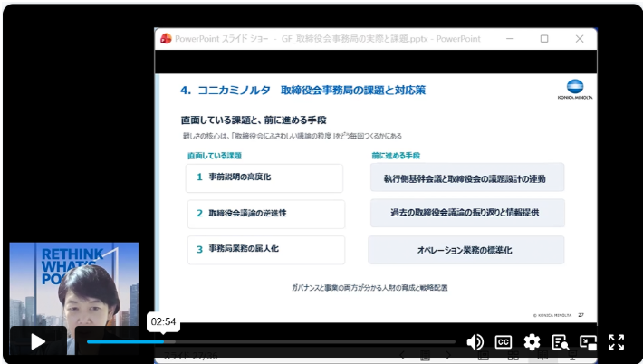Toggle closed captions (CC)
This screenshot has width=643, height=364.
(x=503, y=341)
